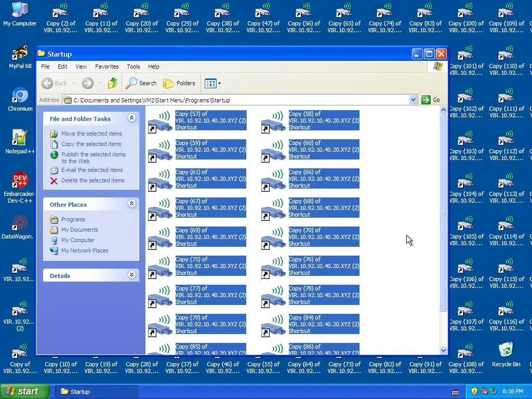Select Copy (75) shortcut icon in Startup folder
The height and width of the screenshot is (399, 532).
160,268
